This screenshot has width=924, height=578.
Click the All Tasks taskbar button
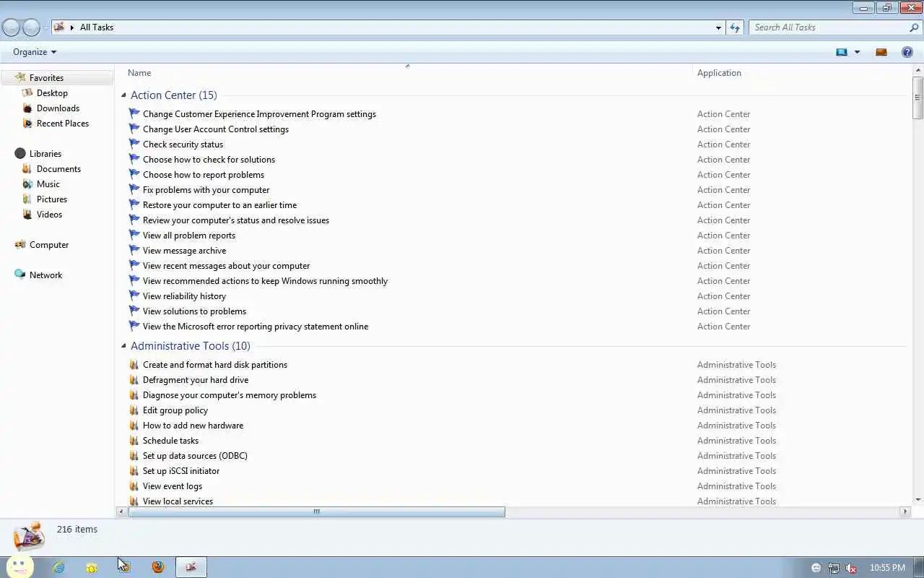[x=191, y=567]
